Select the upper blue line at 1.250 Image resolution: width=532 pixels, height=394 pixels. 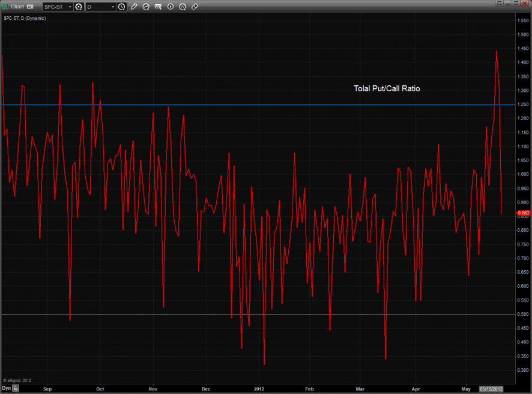pyautogui.click(x=258, y=105)
